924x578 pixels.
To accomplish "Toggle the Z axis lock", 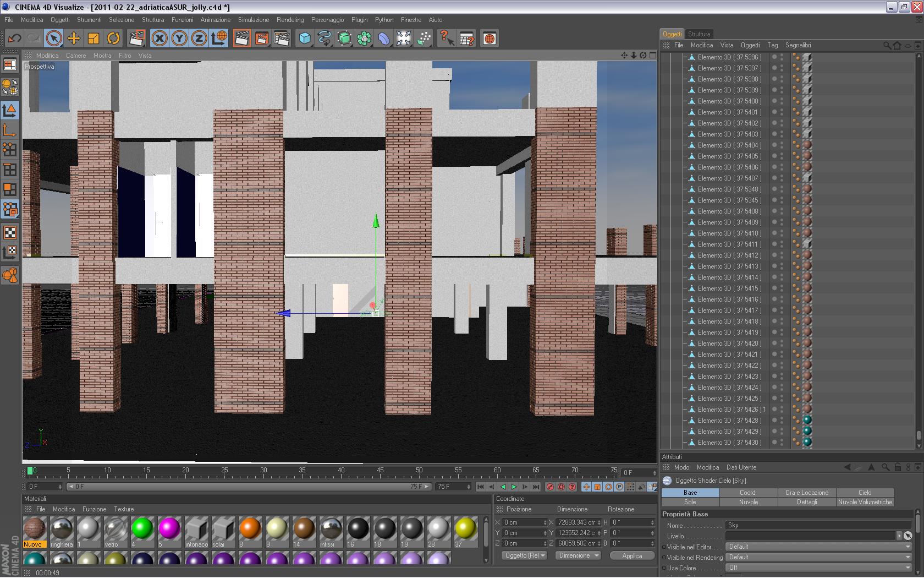I will (199, 39).
